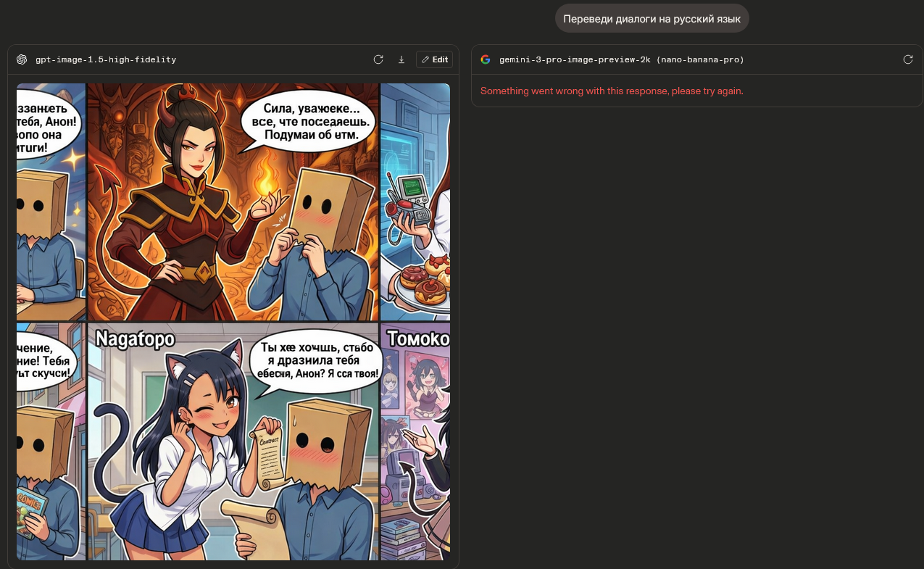
Task: Click the user prompt bubble "Переведи диалоги"
Action: pyautogui.click(x=652, y=19)
